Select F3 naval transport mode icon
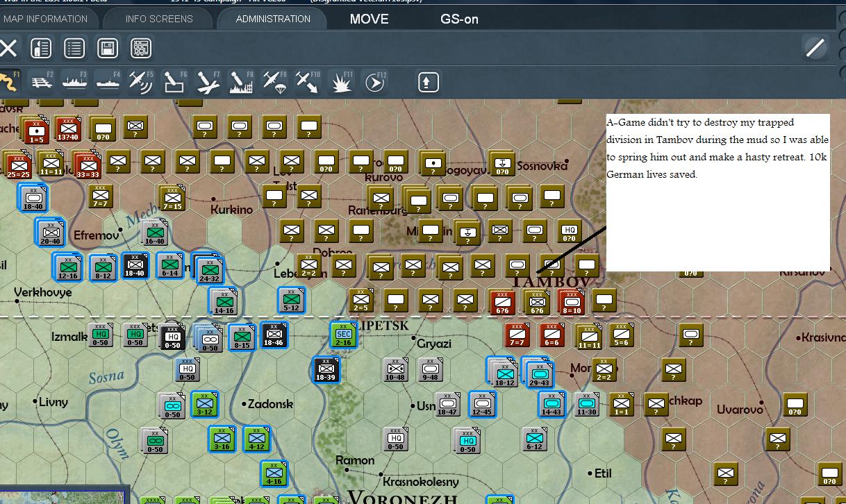This screenshot has width=846, height=504. (75, 82)
